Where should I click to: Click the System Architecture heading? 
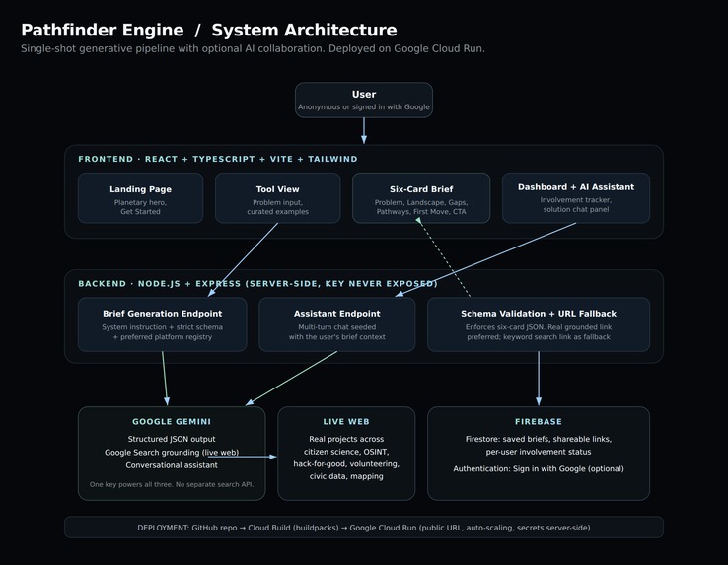304,30
